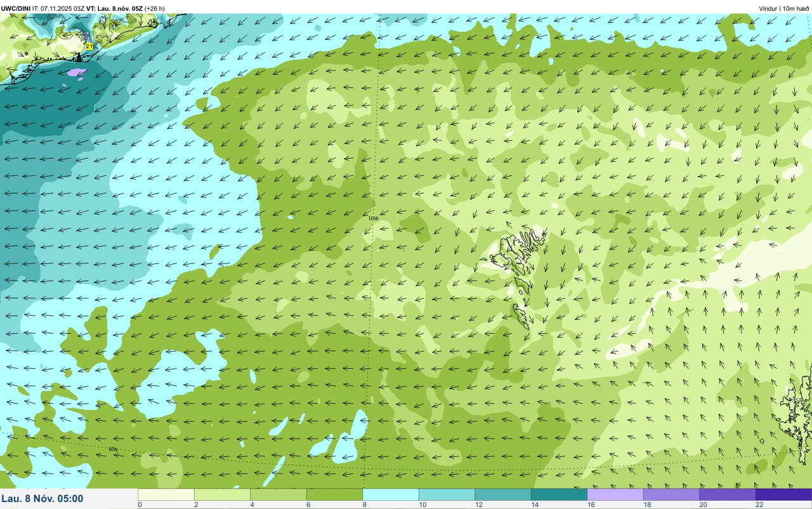The image size is (812, 509).
Task: Click the legend scale number '22'
Action: pyautogui.click(x=759, y=505)
